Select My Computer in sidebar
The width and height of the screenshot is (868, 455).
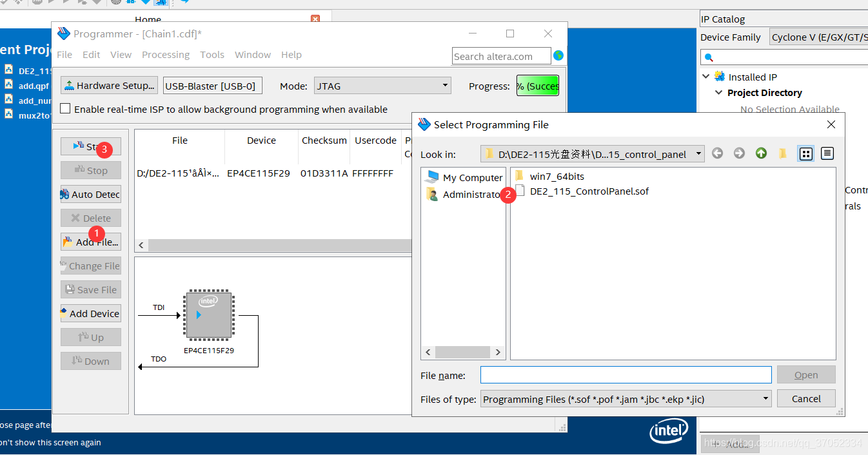pos(464,177)
